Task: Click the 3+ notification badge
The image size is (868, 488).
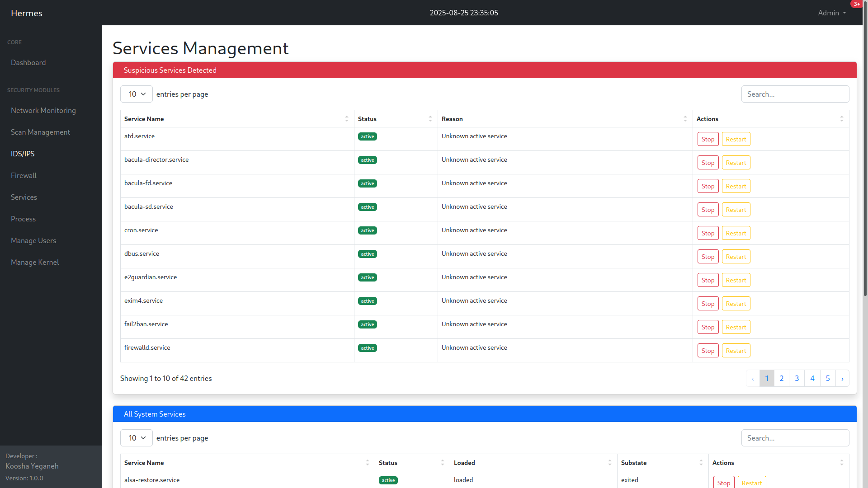Action: [857, 4]
